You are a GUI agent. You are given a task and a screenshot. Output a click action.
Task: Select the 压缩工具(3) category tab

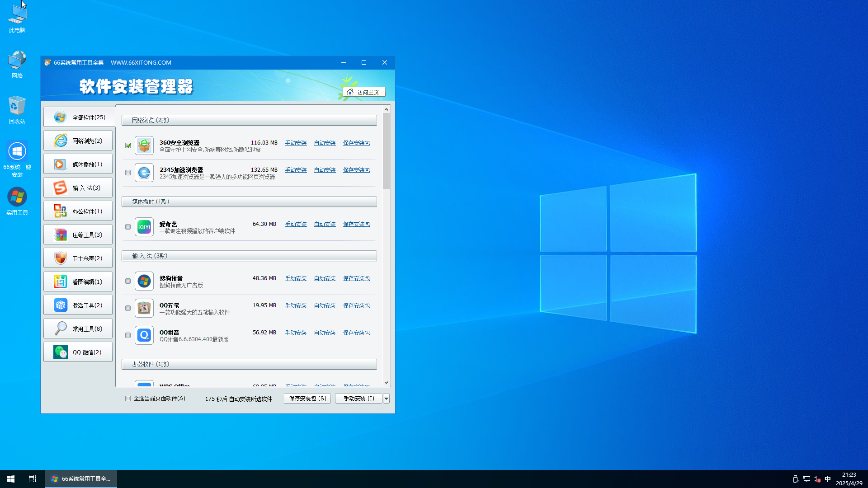coord(78,235)
